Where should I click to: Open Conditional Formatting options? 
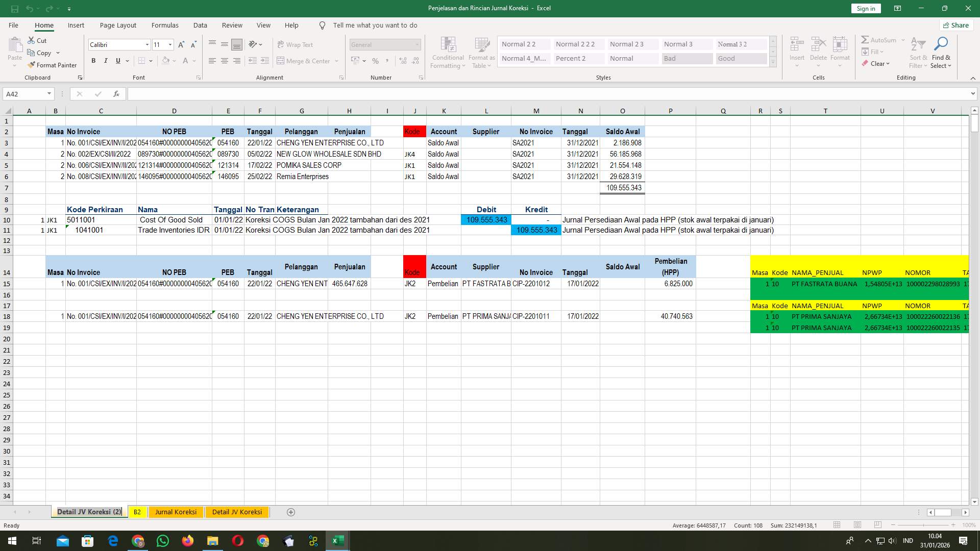coord(448,53)
